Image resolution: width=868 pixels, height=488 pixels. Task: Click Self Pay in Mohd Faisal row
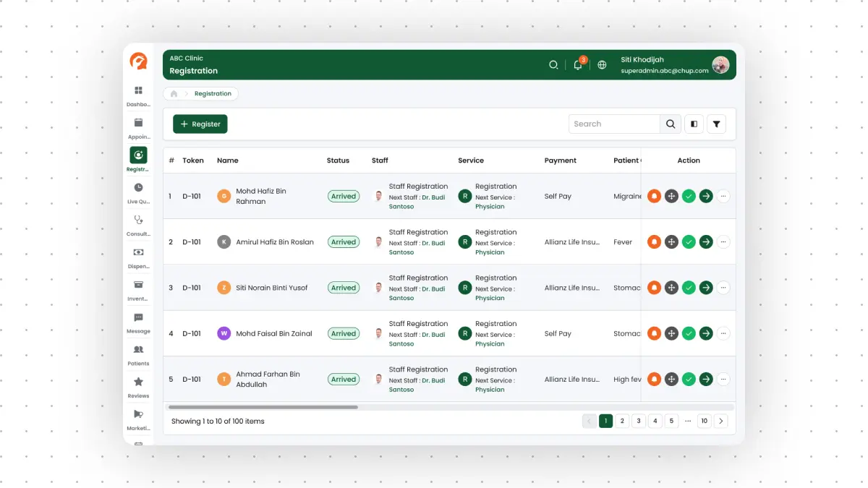click(558, 333)
